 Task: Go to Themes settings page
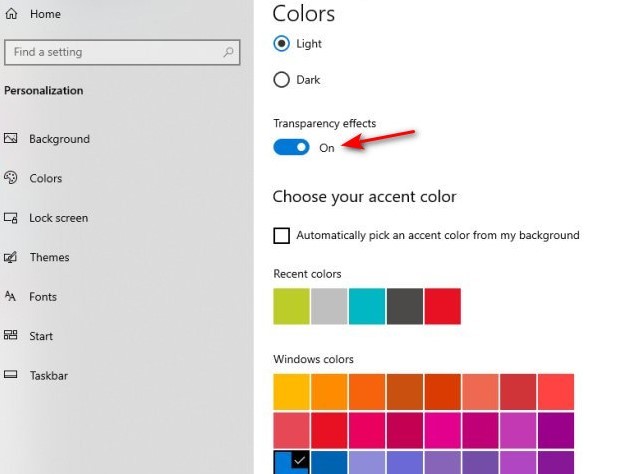(49, 257)
